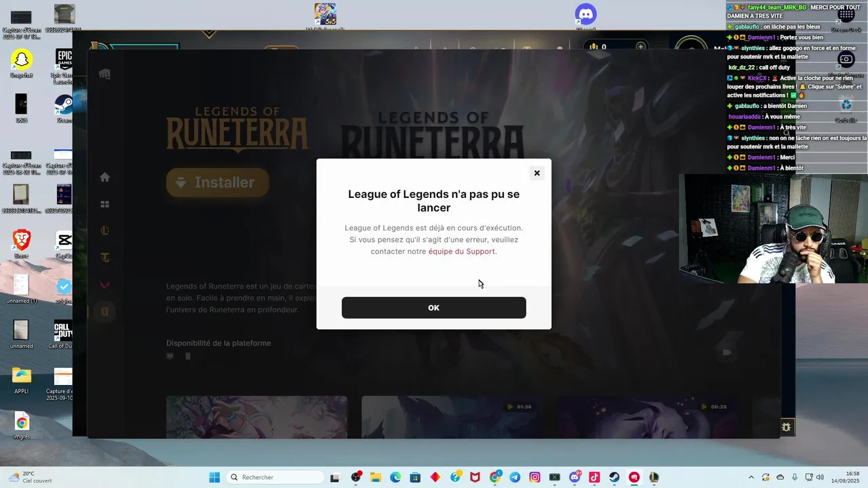This screenshot has height=488, width=868.
Task: Open the "équipe du Support" link
Action: pyautogui.click(x=461, y=251)
